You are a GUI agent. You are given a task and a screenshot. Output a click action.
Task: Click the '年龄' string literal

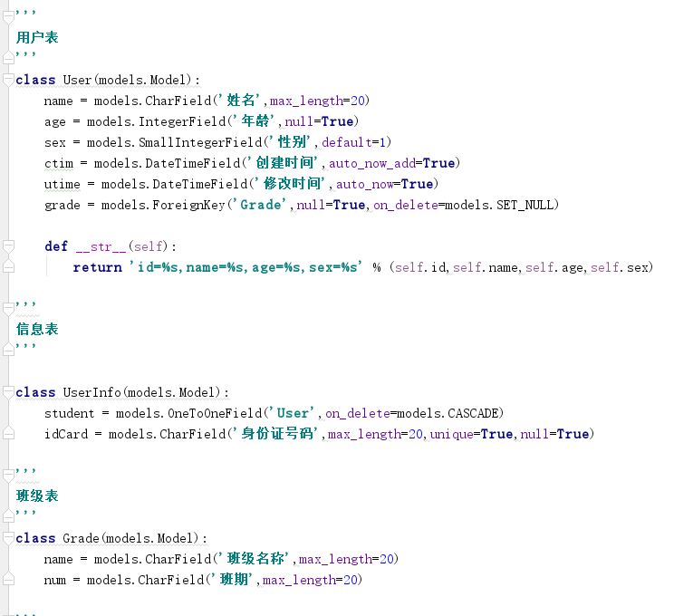[x=255, y=120]
